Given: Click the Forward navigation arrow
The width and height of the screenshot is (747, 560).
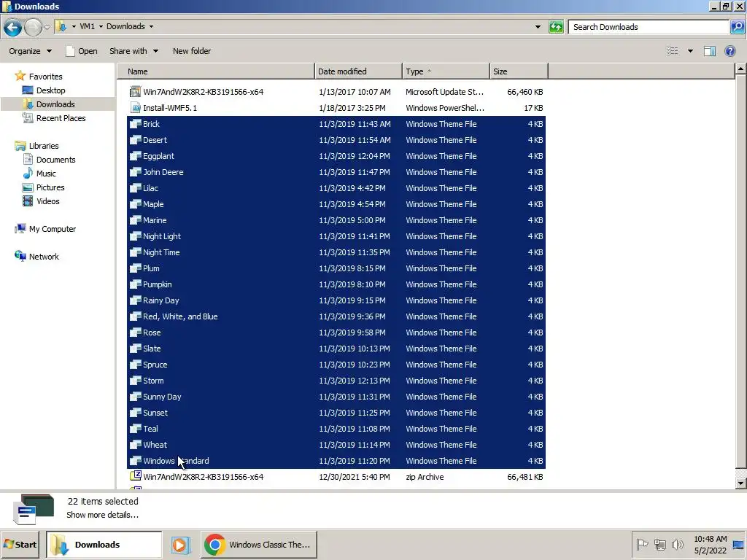Looking at the screenshot, I should 33,27.
